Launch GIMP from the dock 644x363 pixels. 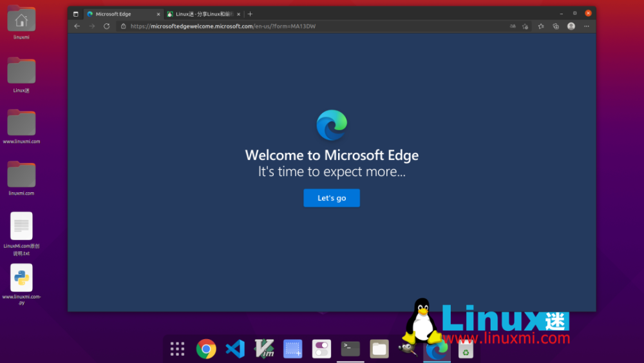point(408,349)
